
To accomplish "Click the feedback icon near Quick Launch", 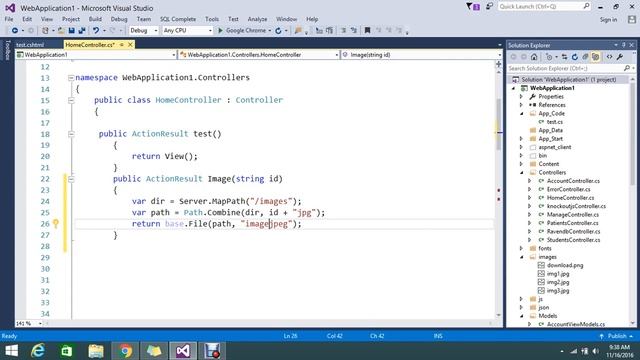I will (489, 6).
